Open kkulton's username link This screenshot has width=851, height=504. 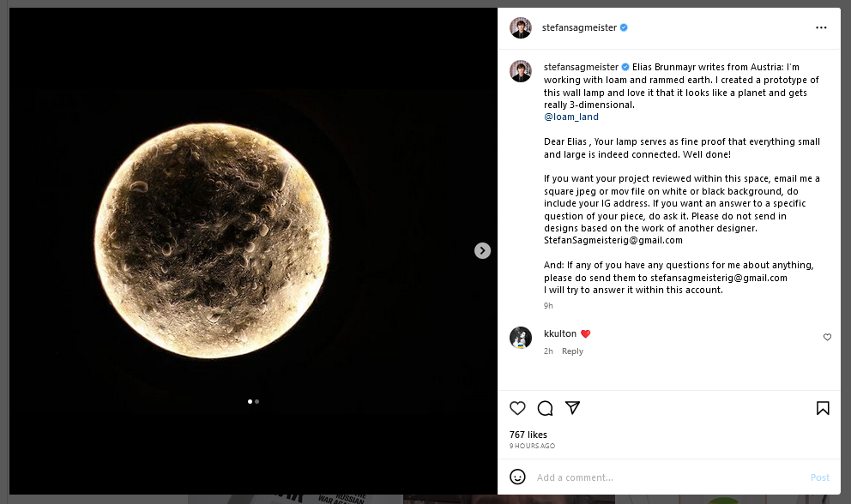tap(559, 333)
